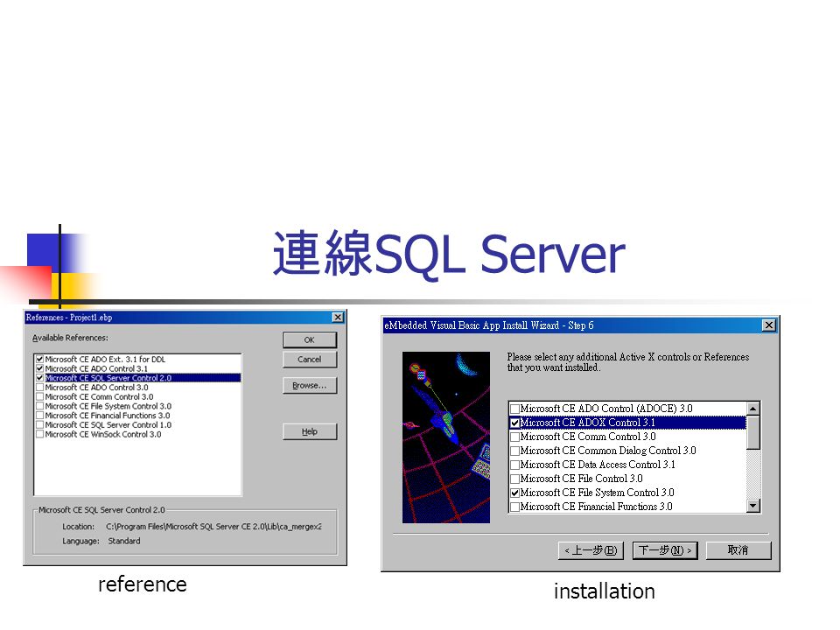Close the References - Project1.ebp dialog

click(338, 318)
